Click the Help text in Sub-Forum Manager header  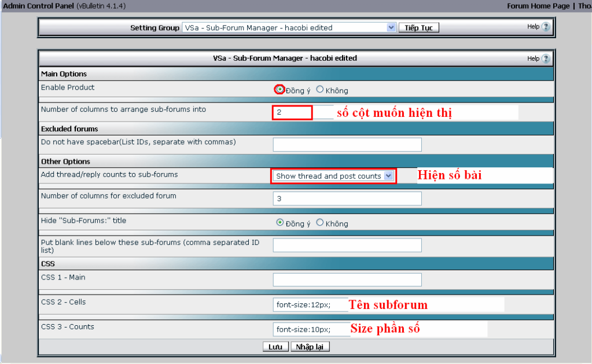[533, 58]
